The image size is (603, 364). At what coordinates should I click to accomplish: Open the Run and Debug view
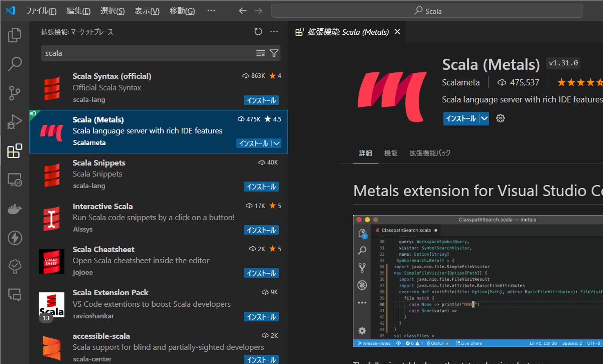[15, 122]
